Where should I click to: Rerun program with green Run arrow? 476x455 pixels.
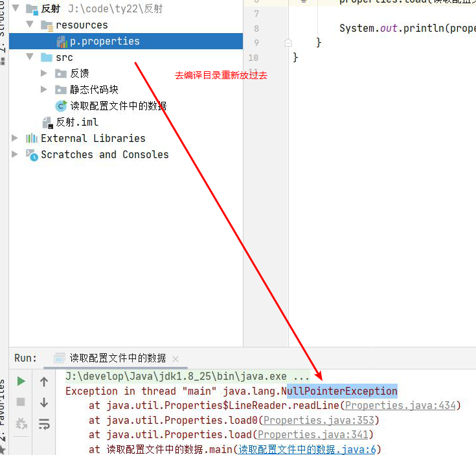(21, 381)
